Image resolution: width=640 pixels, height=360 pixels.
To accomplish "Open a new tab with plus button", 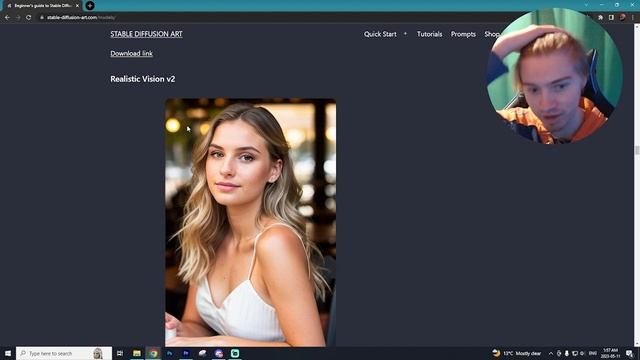I will coord(90,6).
